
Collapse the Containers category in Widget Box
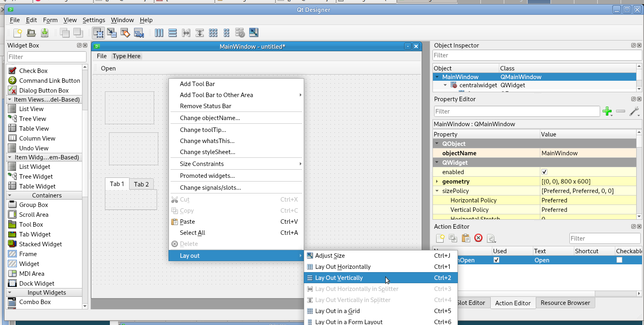pos(10,195)
